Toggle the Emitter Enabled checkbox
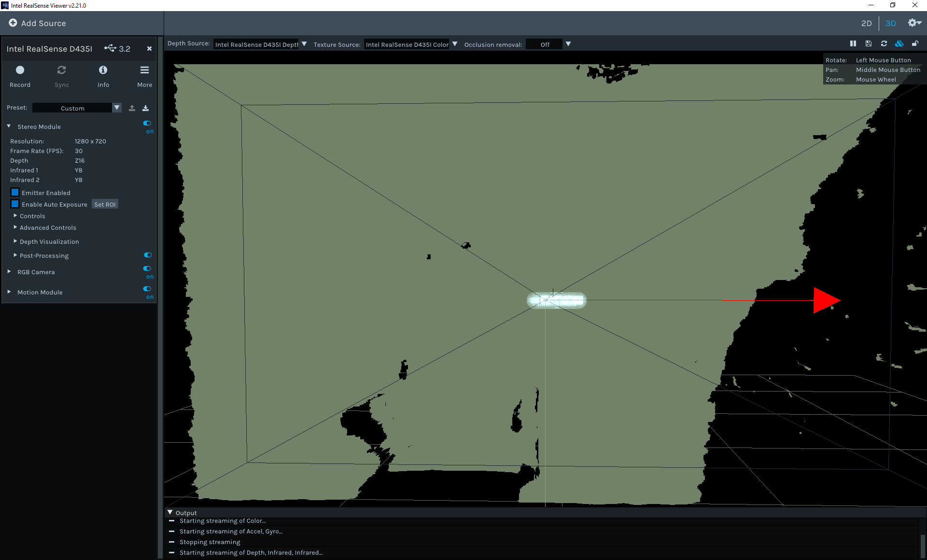The height and width of the screenshot is (560, 927). [15, 192]
